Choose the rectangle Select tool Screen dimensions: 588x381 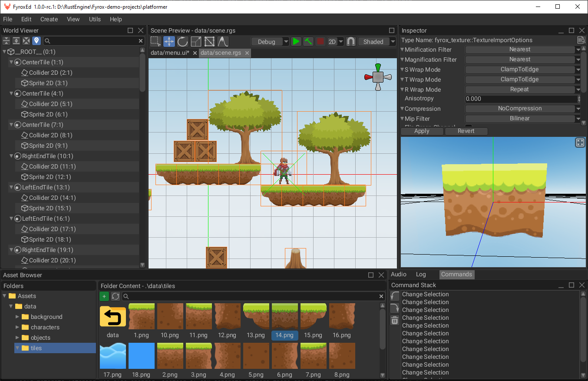[155, 42]
